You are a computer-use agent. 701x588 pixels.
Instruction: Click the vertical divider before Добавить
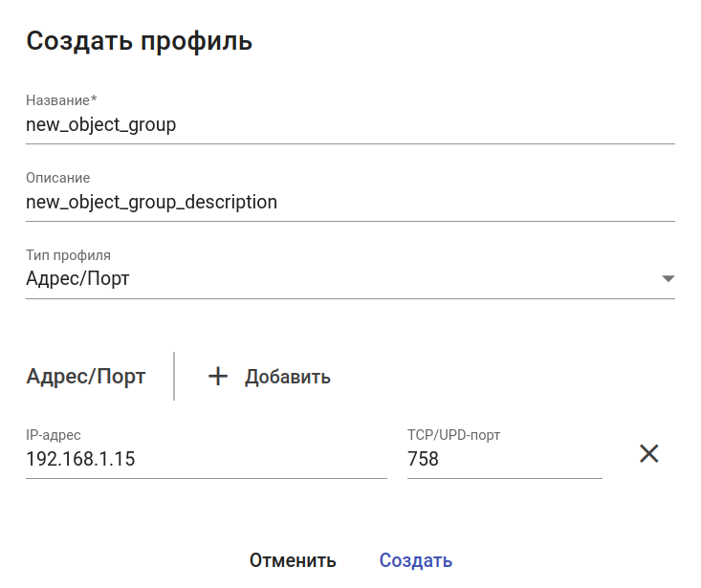pos(174,376)
